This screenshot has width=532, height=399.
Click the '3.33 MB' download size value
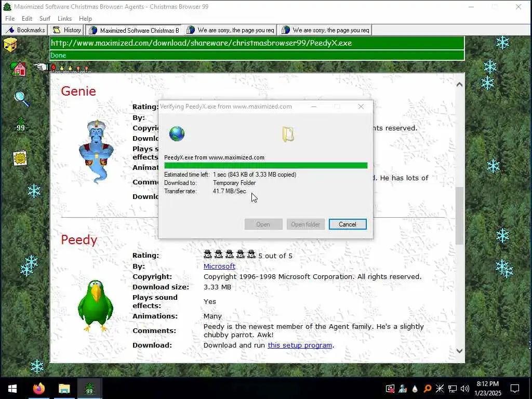tap(217, 287)
